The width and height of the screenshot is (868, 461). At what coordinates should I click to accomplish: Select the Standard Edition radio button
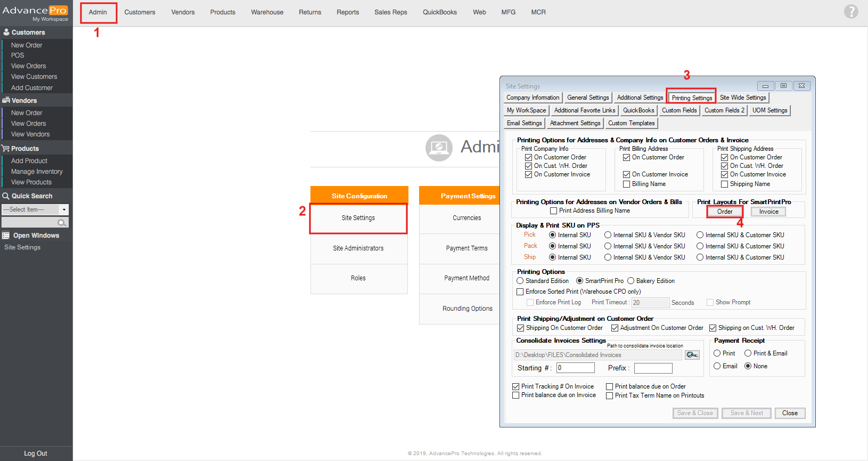520,281
